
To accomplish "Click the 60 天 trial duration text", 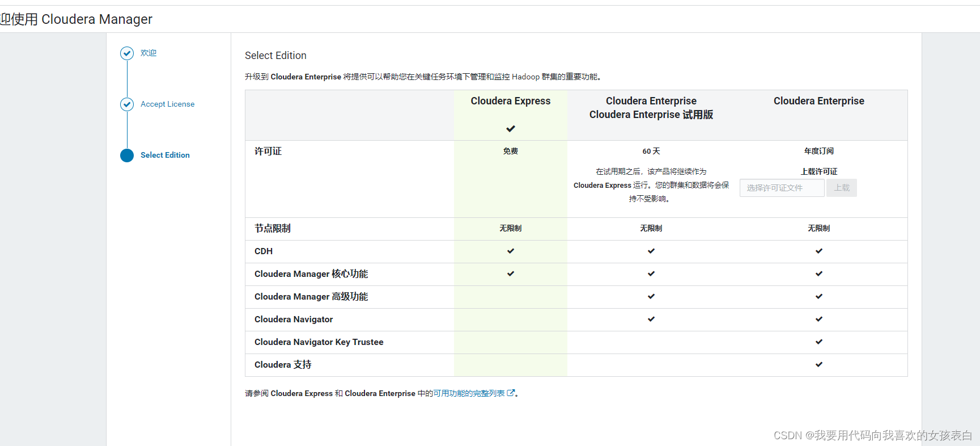I will coord(651,151).
